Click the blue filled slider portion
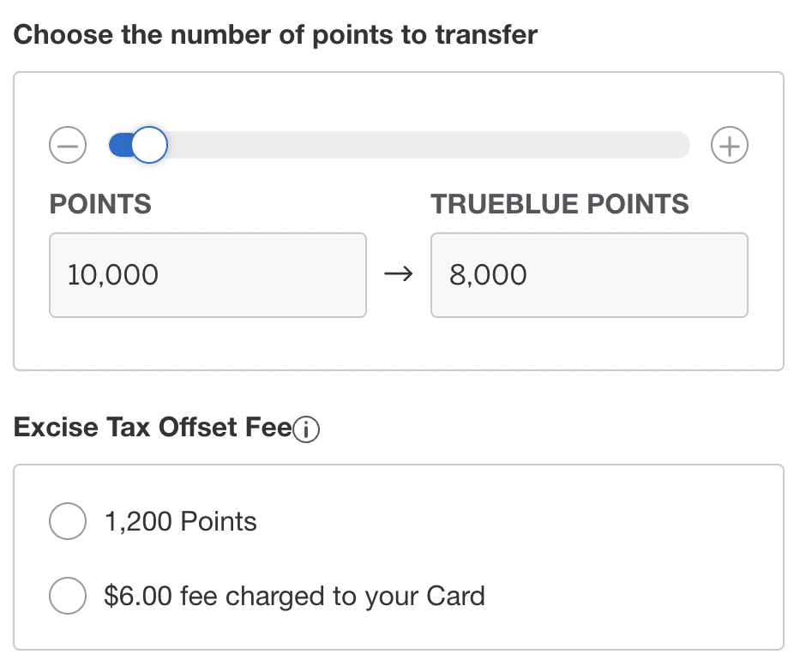Image resolution: width=806 pixels, height=672 pixels. (x=120, y=145)
